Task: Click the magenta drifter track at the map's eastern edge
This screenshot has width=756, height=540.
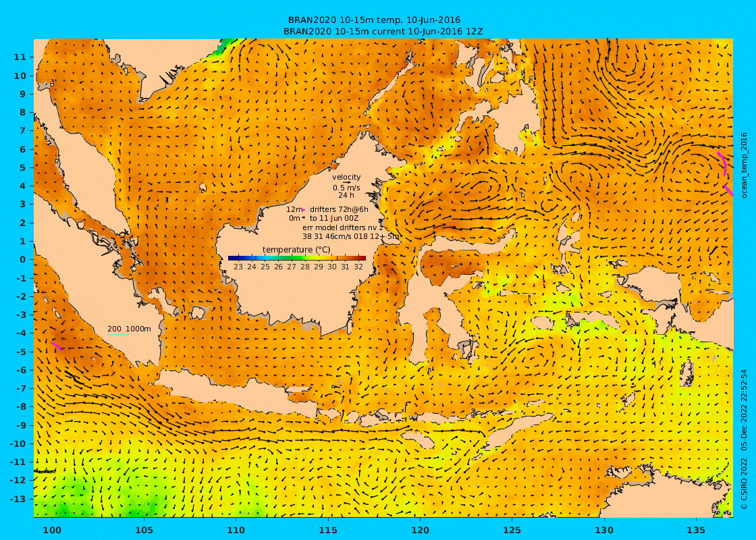Action: (722, 164)
